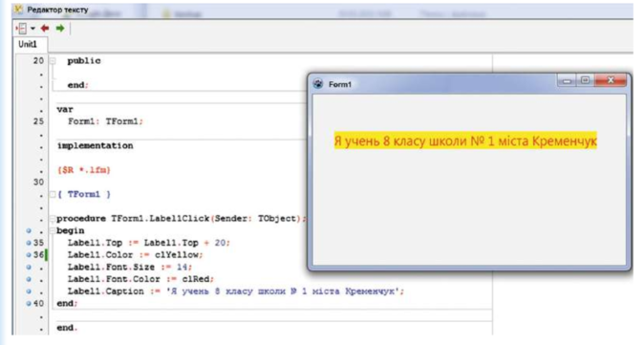Click the 'var' keyword line
This screenshot has width=644, height=345.
point(65,110)
